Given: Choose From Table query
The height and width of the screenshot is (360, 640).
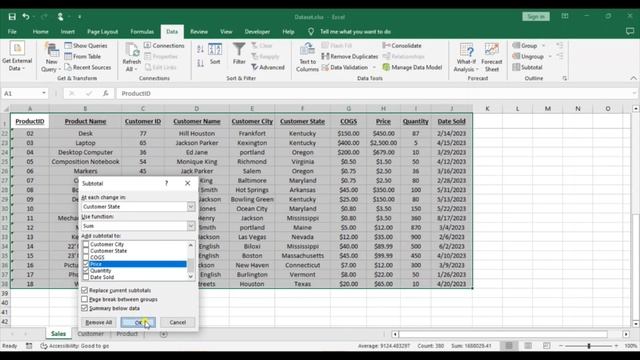Looking at the screenshot, I should [83, 56].
